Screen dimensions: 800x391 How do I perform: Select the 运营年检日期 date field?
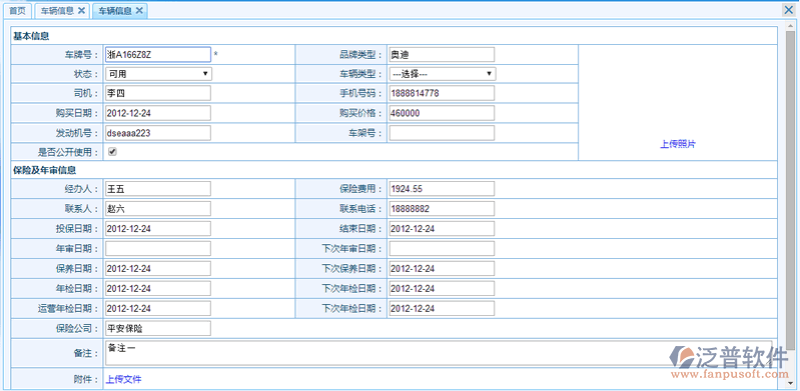point(158,309)
